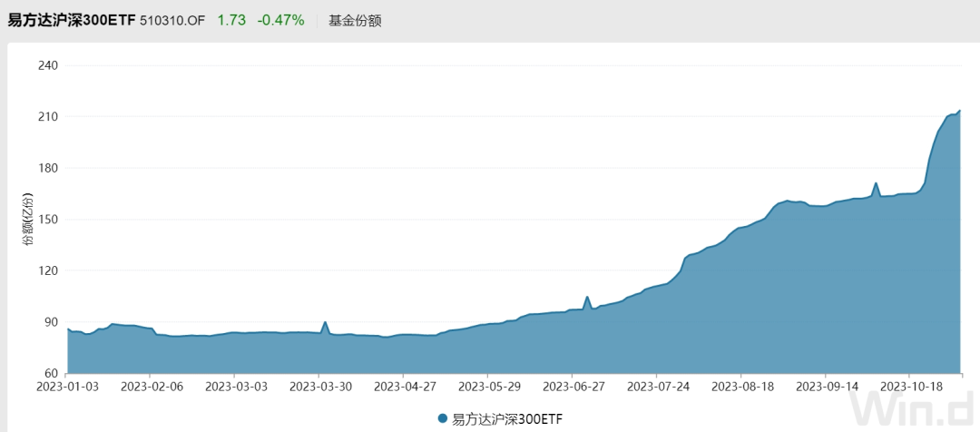980x432 pixels.
Task: Click y-axis label 120
Action: 48,270
